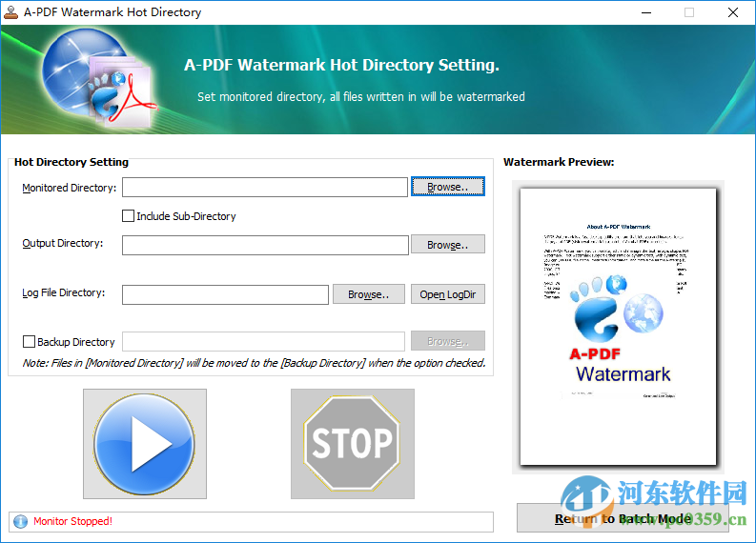Browse for the Monitored Directory
Image resolution: width=756 pixels, height=543 pixels.
[x=448, y=187]
